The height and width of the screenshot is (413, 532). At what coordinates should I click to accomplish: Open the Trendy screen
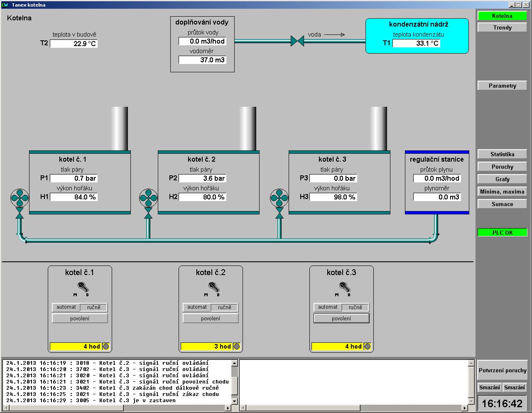pyautogui.click(x=502, y=28)
